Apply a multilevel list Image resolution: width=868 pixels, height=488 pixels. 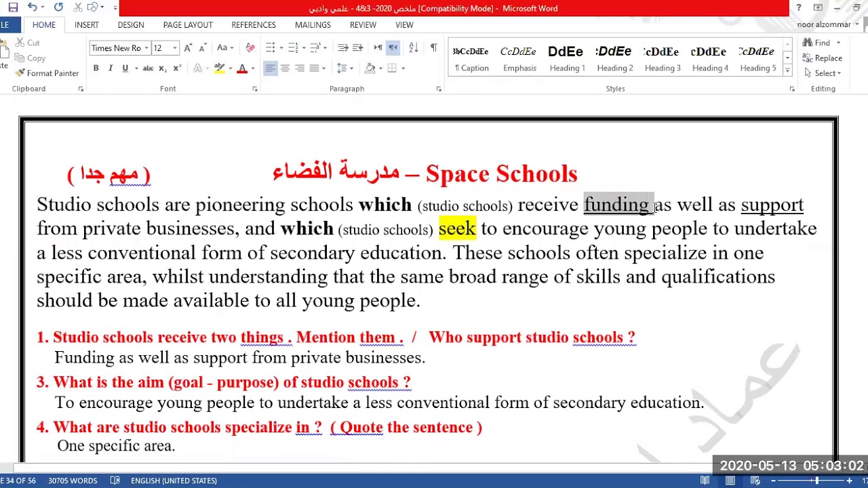[x=317, y=48]
